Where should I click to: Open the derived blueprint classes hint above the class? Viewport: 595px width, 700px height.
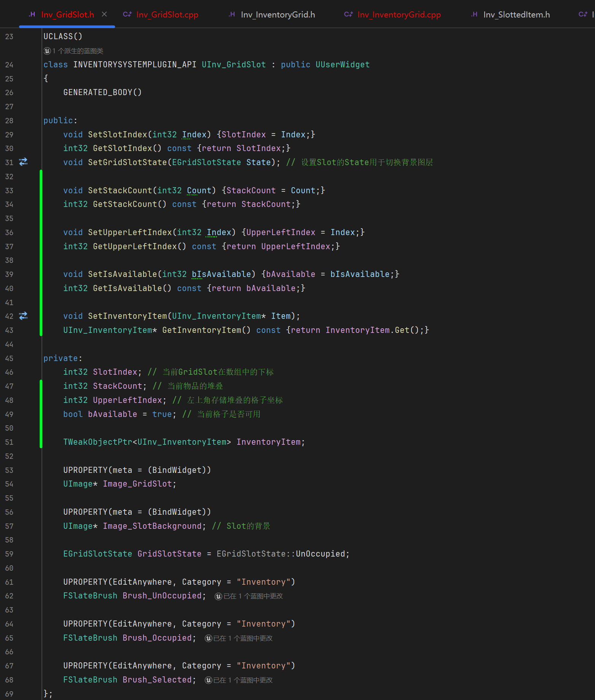[x=78, y=51]
